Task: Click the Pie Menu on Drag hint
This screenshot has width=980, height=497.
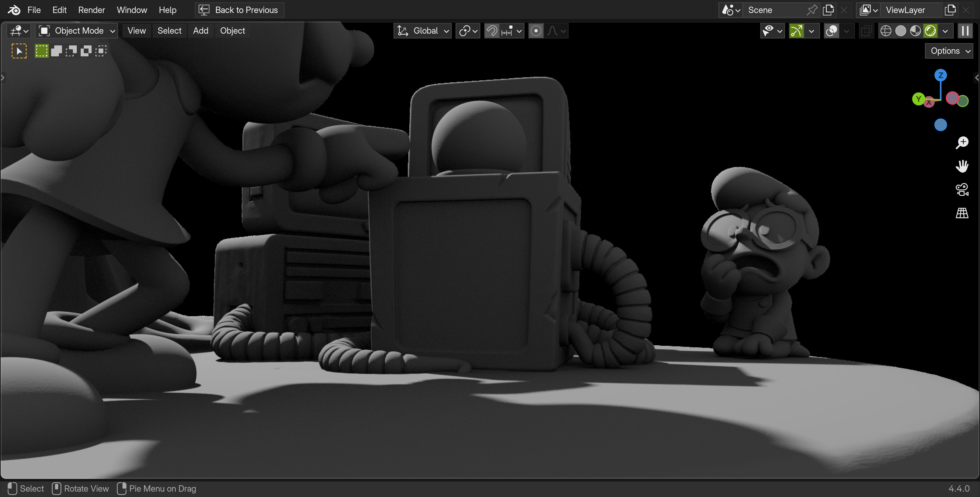Action: pos(156,489)
